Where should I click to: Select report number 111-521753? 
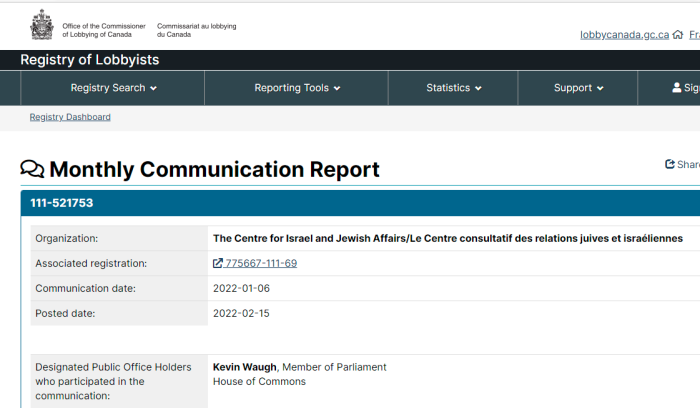[62, 203]
